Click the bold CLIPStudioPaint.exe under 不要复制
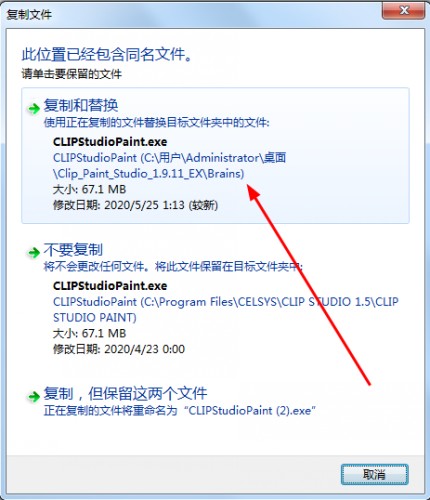430x500 pixels. pyautogui.click(x=110, y=286)
